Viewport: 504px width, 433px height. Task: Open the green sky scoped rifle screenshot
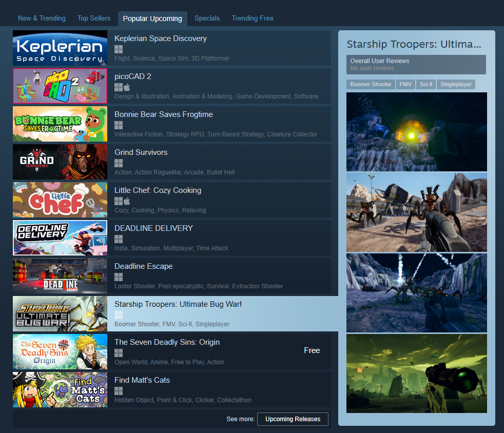(x=417, y=373)
